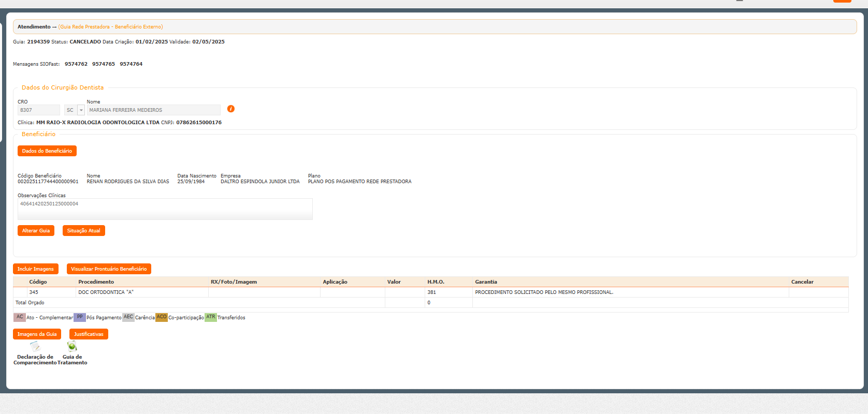Click beneficiary name RENAN RODRIGUES DA SILVA DIAS
This screenshot has width=868, height=414.
coord(128,182)
